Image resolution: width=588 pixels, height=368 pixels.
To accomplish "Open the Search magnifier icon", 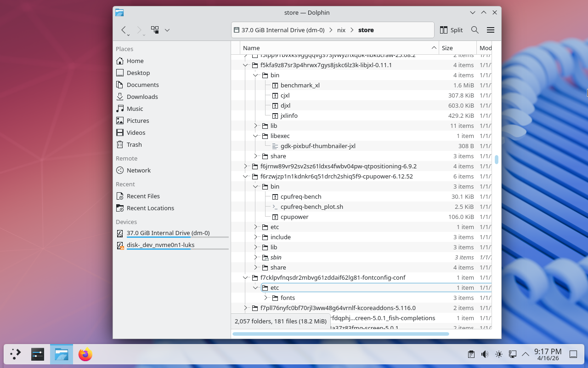I will (x=475, y=30).
